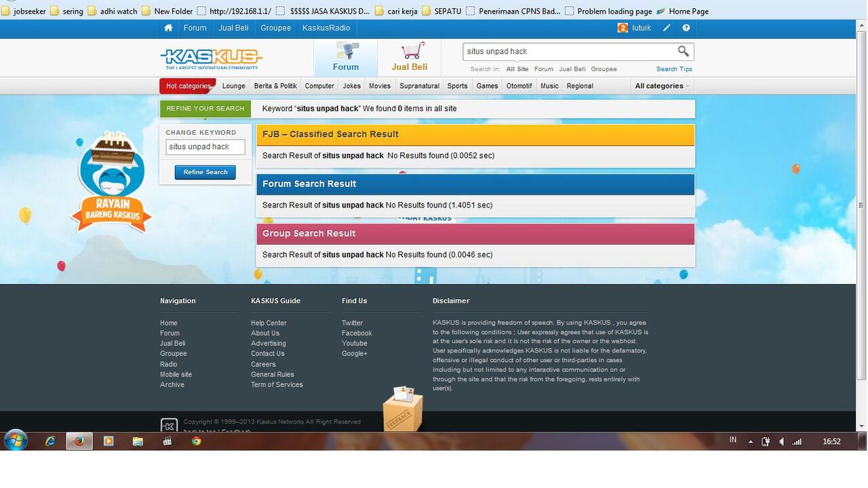Switch to Firefox in the taskbar
868x488 pixels.
tap(79, 441)
